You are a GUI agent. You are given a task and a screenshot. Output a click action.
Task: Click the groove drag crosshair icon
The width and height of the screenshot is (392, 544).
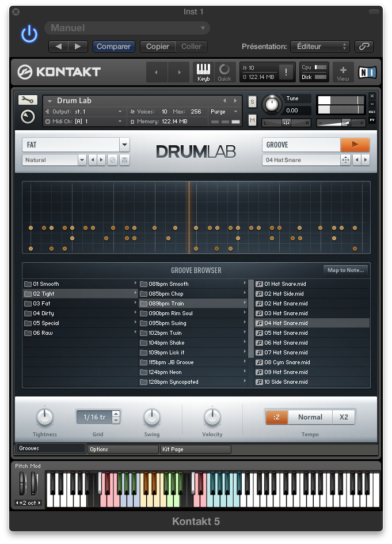point(345,160)
